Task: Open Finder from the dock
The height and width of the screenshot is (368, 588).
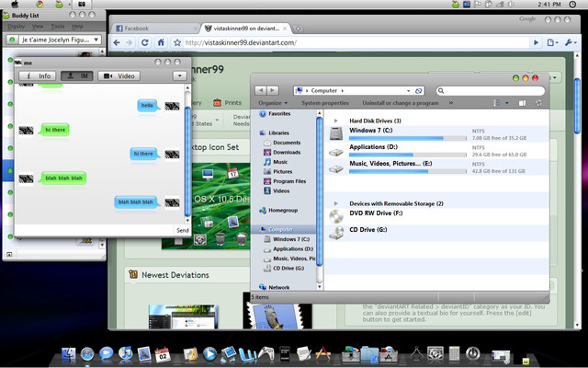Action: 69,353
